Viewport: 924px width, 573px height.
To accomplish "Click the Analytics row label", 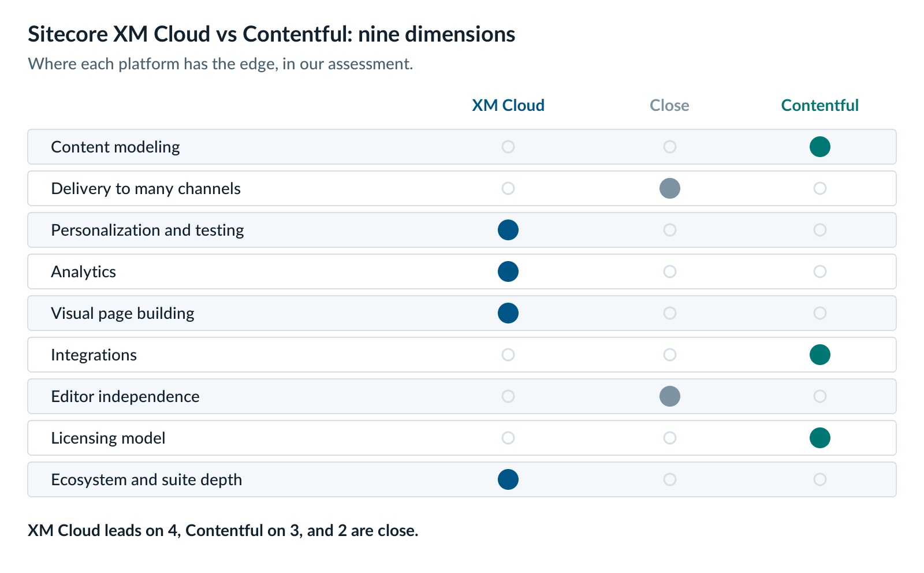I will (83, 271).
